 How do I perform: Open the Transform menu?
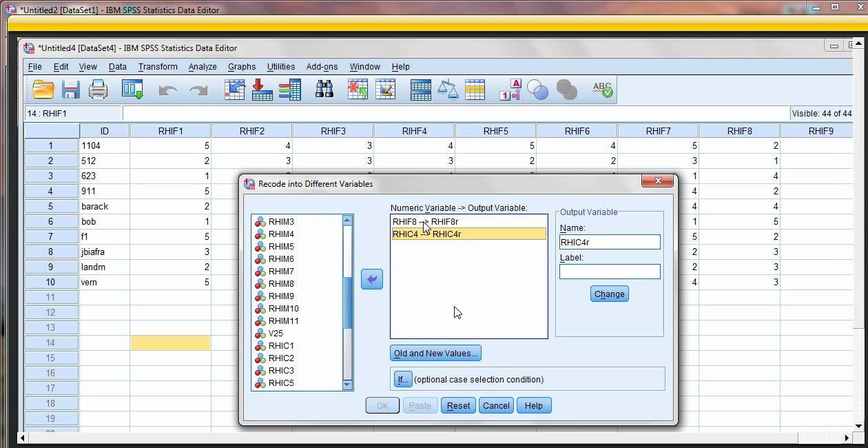(x=158, y=67)
